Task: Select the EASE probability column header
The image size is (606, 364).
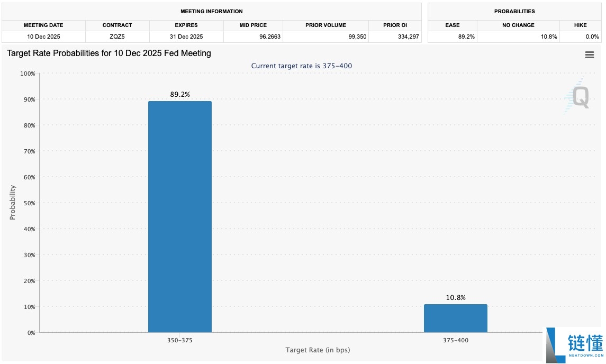Action: click(x=453, y=25)
